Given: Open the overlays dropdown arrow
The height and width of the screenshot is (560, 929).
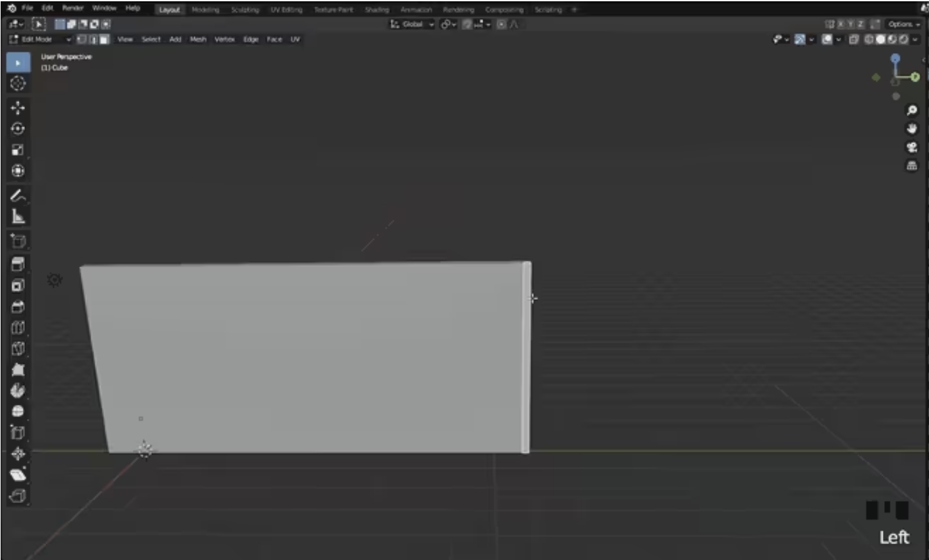Looking at the screenshot, I should click(x=838, y=39).
